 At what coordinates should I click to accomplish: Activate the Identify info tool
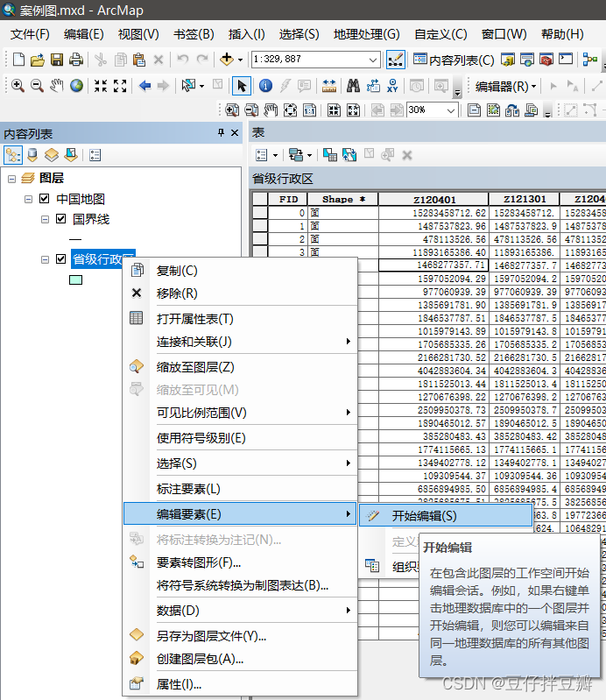(265, 85)
